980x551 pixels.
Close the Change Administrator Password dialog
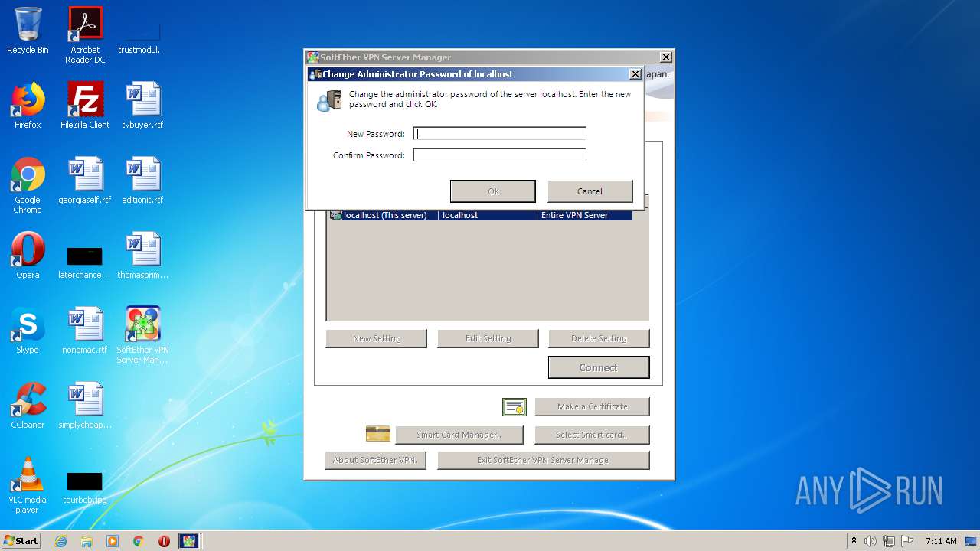tap(635, 74)
